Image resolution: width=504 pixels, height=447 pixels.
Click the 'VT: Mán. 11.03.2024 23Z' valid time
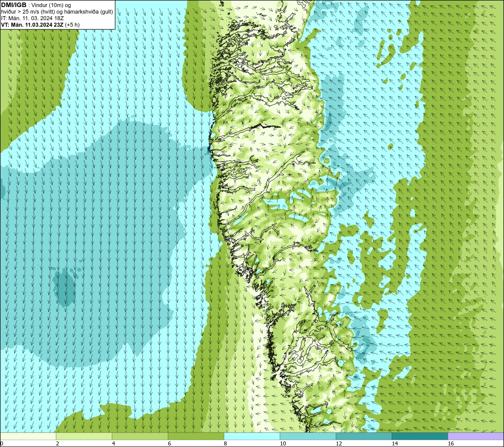32,25
